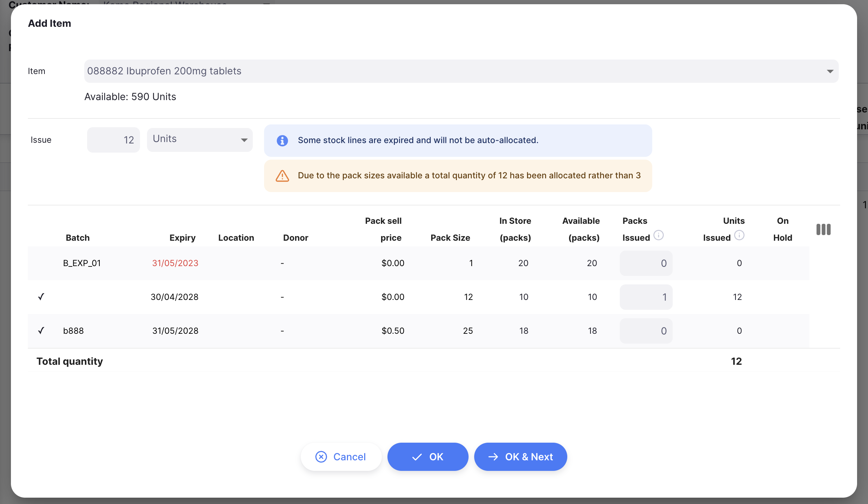The image size is (868, 504).
Task: Click the Item selector dropdown arrow
Action: tap(830, 72)
